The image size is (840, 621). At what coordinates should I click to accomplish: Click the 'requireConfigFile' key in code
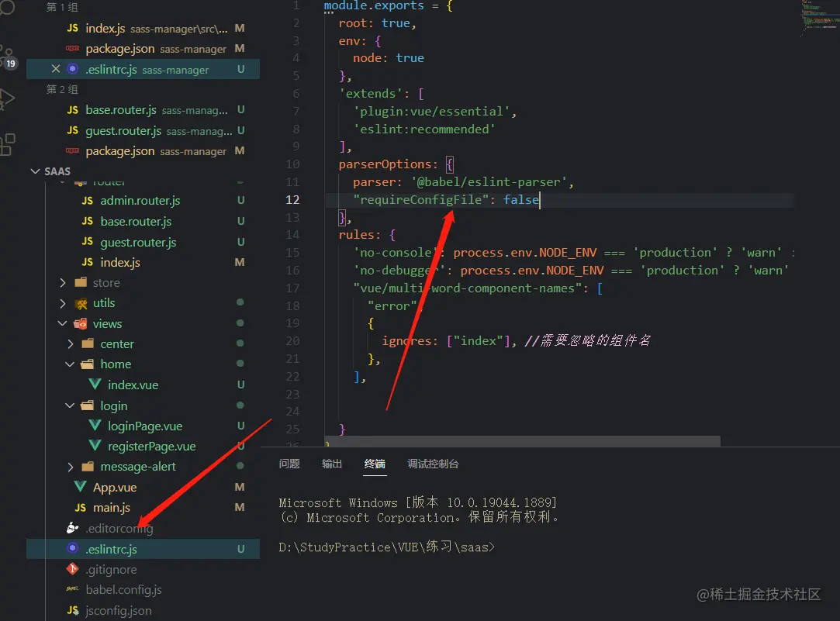pyautogui.click(x=420, y=200)
